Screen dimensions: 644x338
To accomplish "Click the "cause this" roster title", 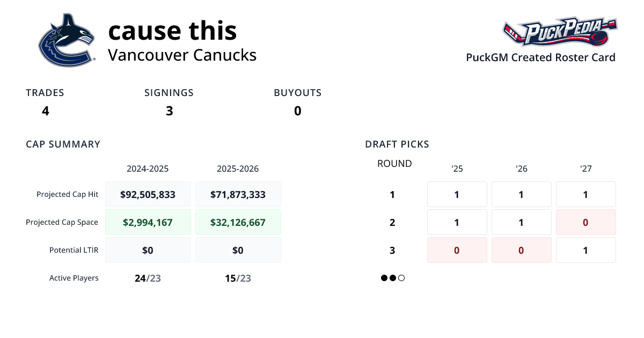I will pos(172,31).
